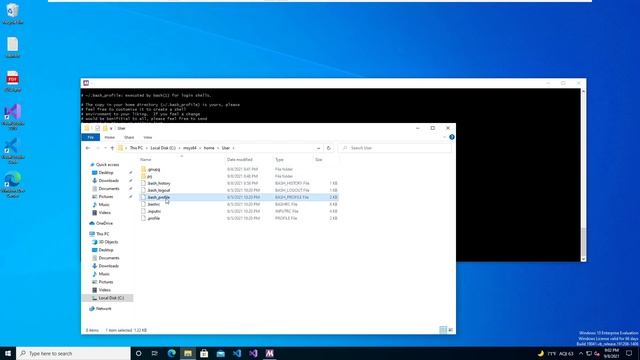
Task: Open Microsoft Store from the taskbar
Action: [x=204, y=353]
